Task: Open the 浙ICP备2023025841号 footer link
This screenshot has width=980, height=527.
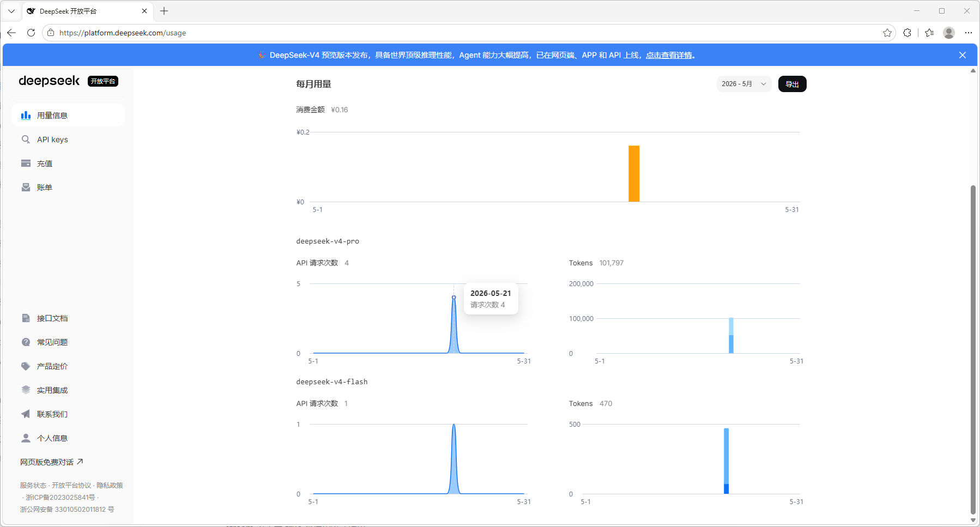Action: (60, 497)
